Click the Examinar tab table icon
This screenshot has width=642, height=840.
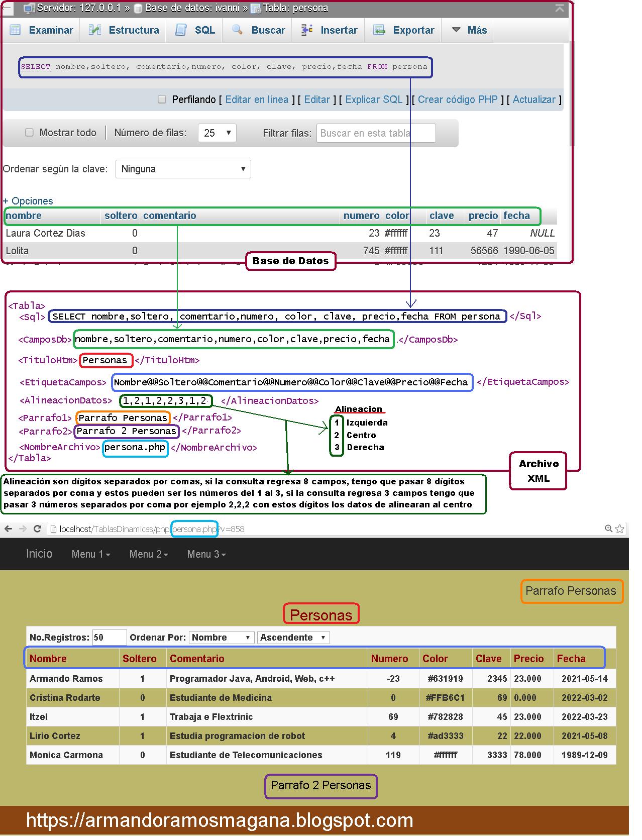pyautogui.click(x=16, y=30)
